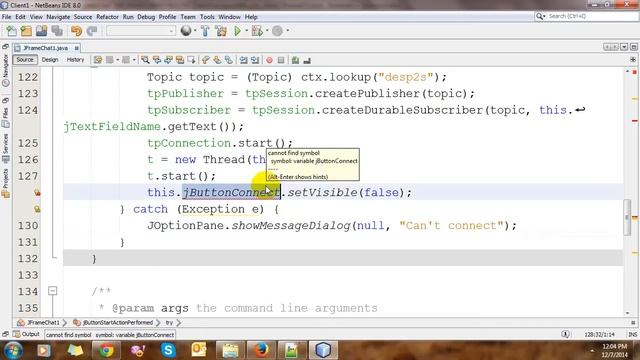Click the red Start Macro Recording icon

coord(269,60)
